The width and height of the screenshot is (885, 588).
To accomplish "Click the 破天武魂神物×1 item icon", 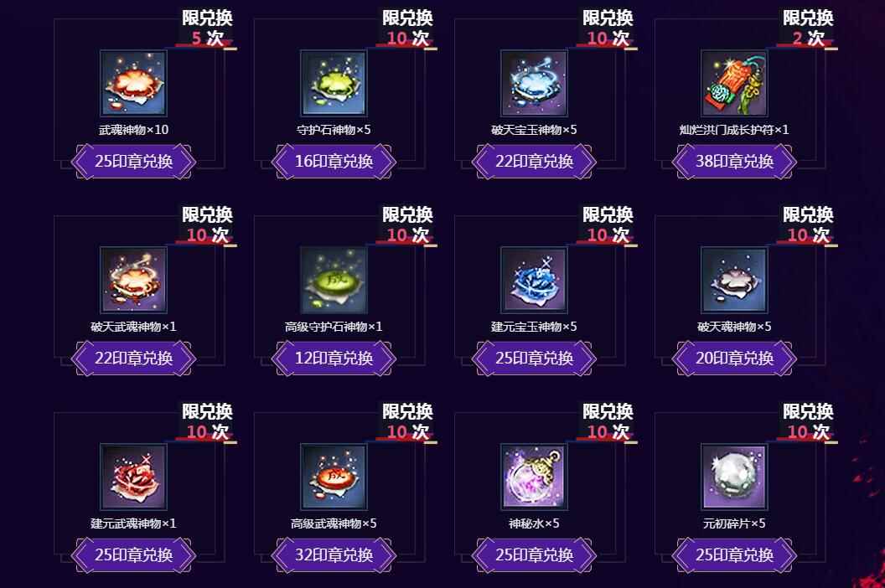I will click(133, 280).
